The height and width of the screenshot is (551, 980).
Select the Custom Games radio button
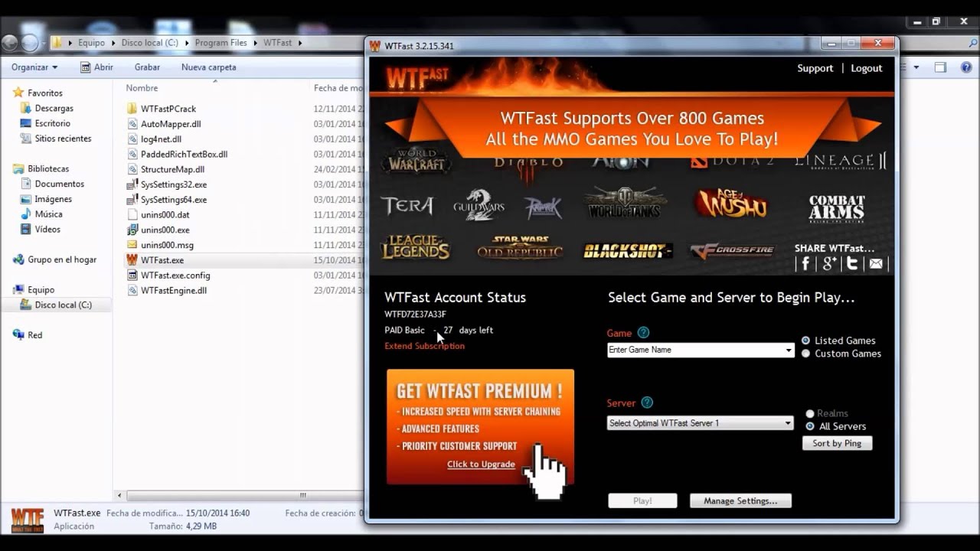point(805,354)
